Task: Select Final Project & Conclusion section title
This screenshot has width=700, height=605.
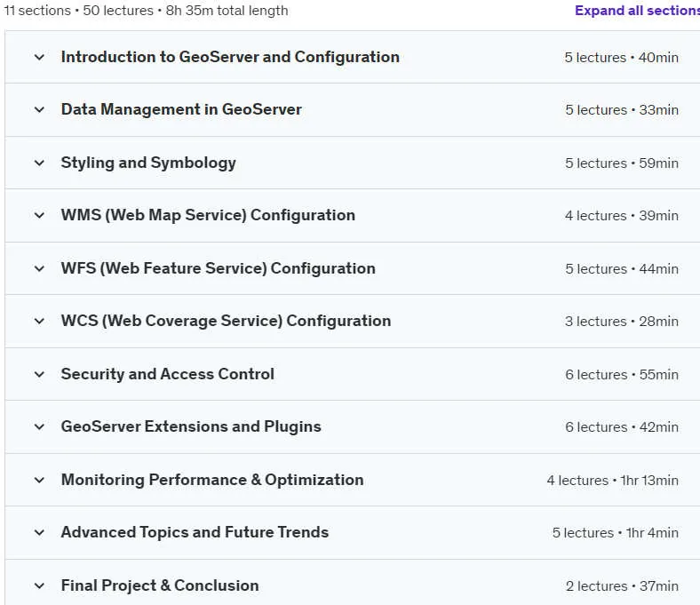Action: point(160,585)
